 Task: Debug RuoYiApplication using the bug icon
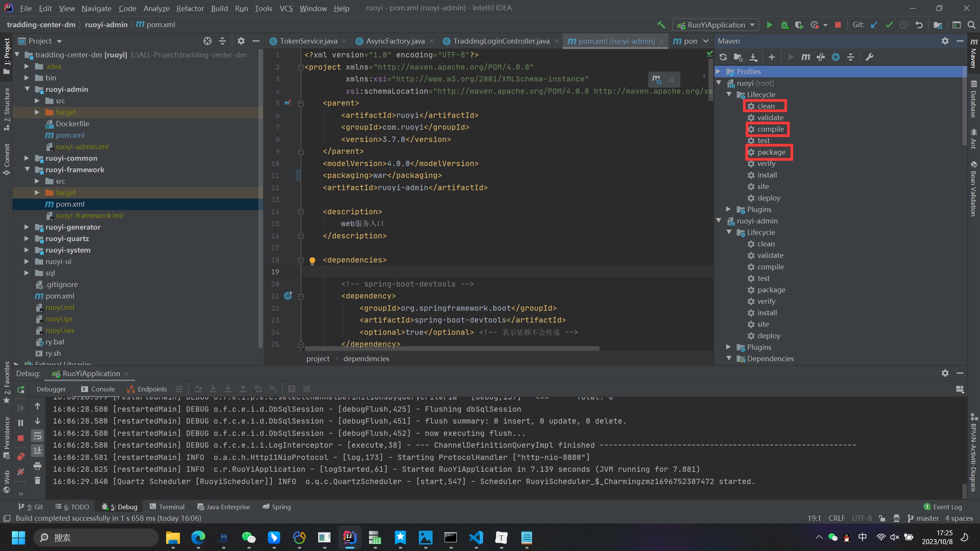(784, 25)
